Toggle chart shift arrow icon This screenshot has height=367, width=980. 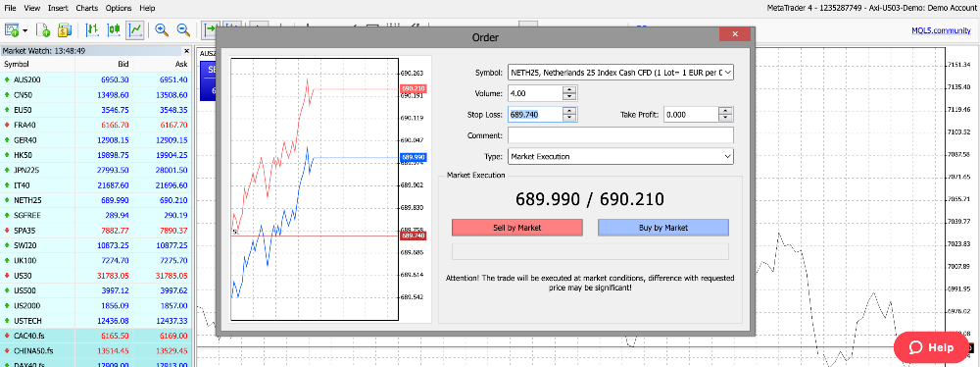(x=210, y=29)
